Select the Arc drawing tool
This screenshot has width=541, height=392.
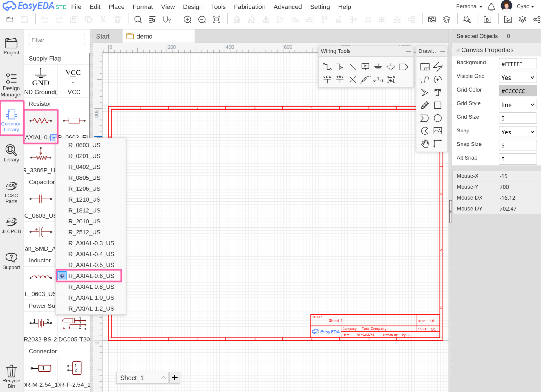(437, 79)
